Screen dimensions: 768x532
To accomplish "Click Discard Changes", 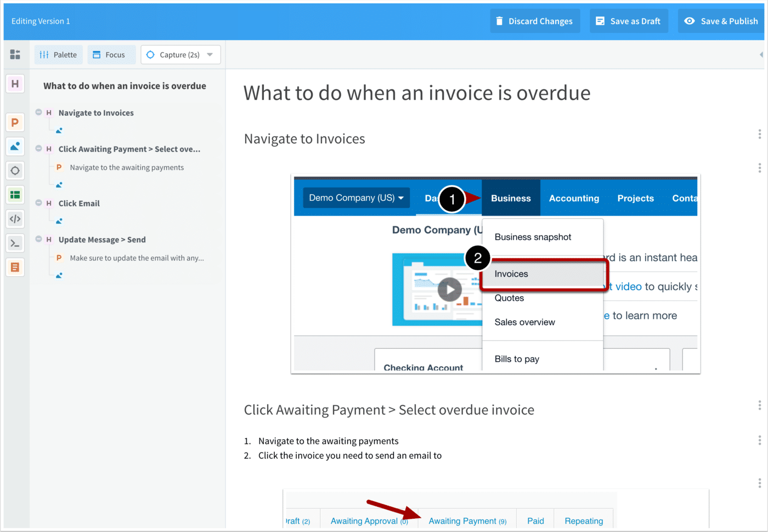I will [535, 21].
